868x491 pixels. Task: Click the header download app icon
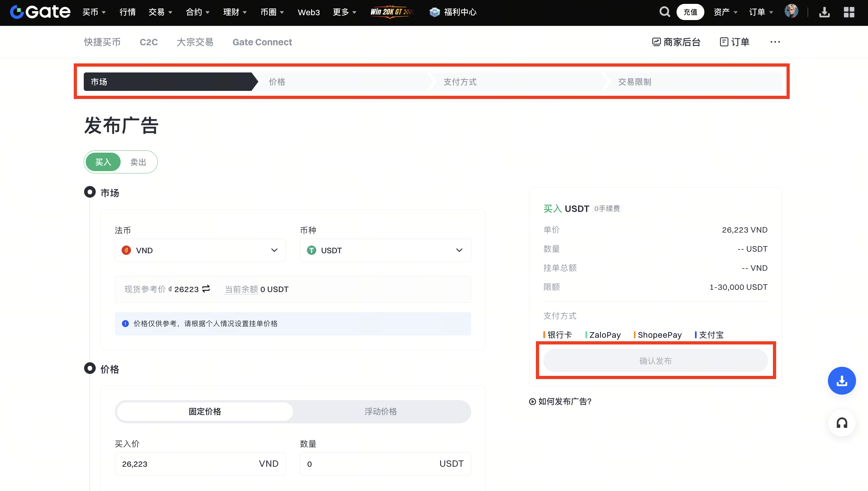point(824,12)
